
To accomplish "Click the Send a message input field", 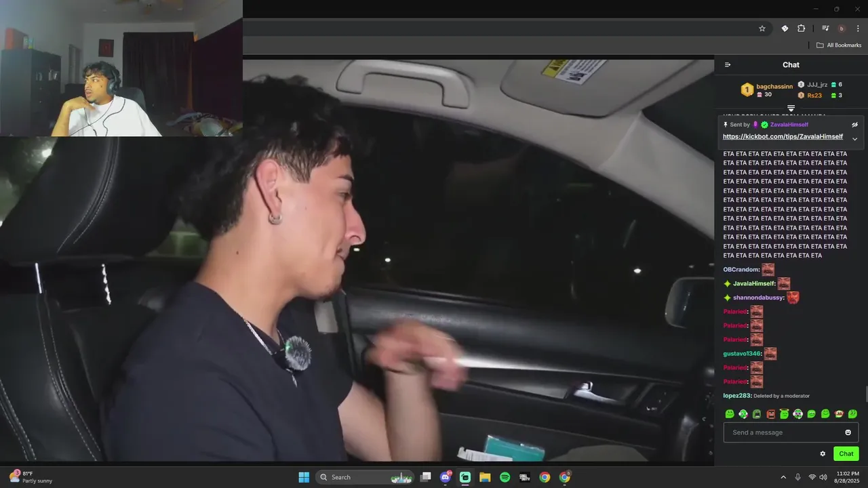I will point(791,432).
